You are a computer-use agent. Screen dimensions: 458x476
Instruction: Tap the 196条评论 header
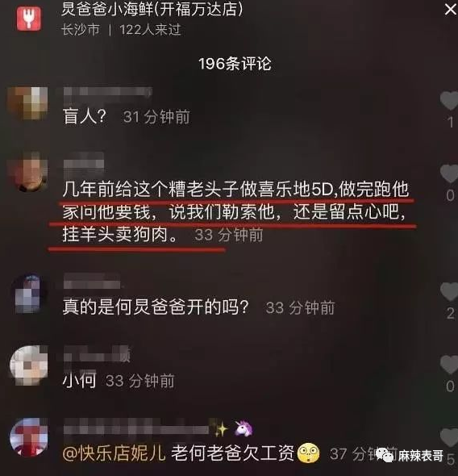[235, 64]
